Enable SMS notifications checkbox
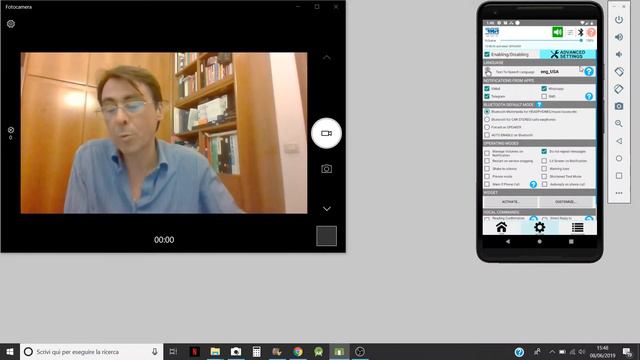Screen dimensions: 640x360 tap(544, 96)
